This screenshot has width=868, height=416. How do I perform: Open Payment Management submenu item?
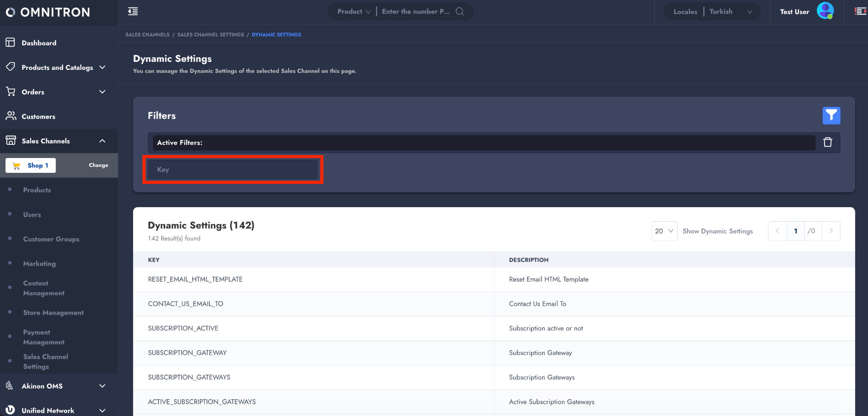tap(44, 337)
